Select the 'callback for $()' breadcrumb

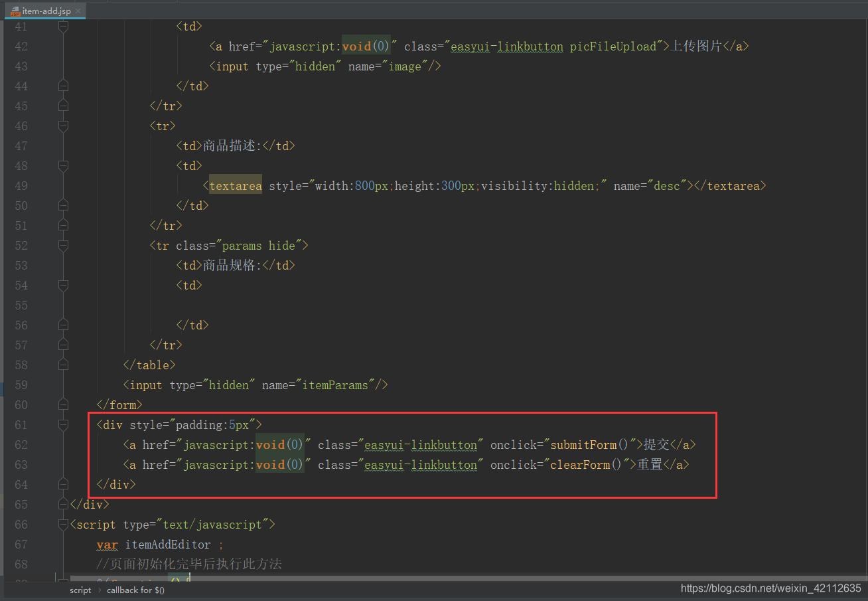(x=135, y=590)
